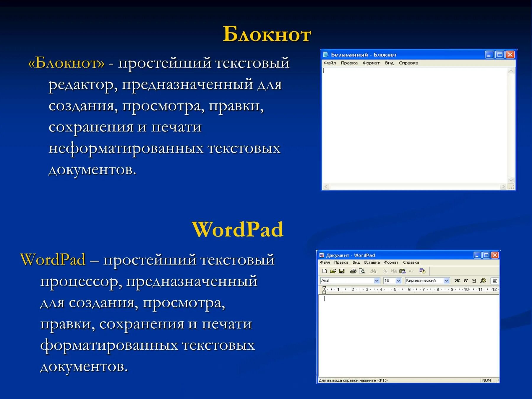Click the Save floppy disk icon in WordPad
Screen dimensions: 532x399
pyautogui.click(x=342, y=271)
